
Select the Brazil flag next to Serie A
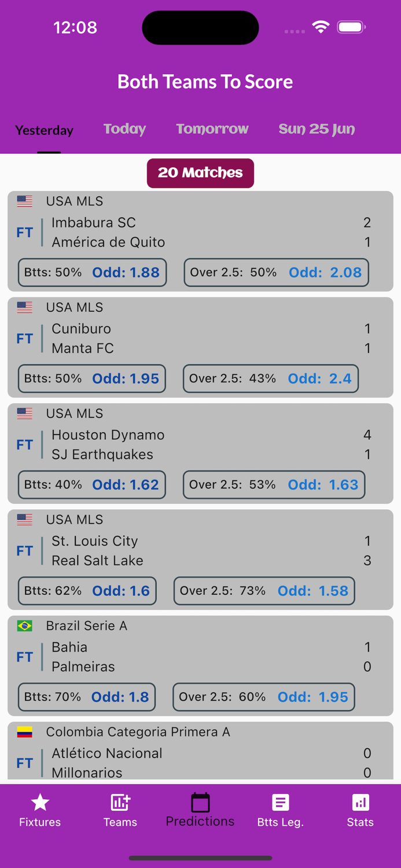point(25,626)
